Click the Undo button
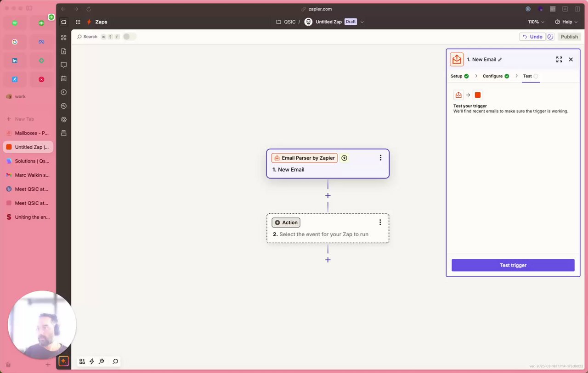The height and width of the screenshot is (373, 588). click(x=532, y=37)
